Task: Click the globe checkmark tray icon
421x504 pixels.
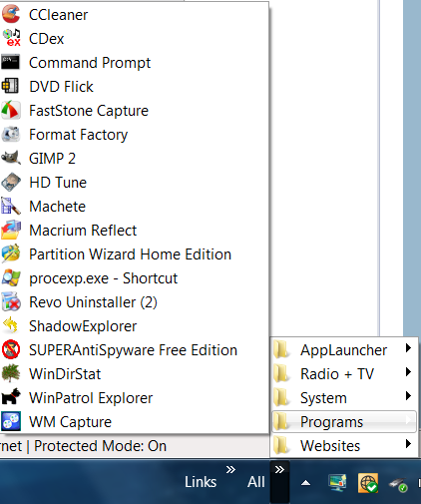Action: tap(368, 483)
